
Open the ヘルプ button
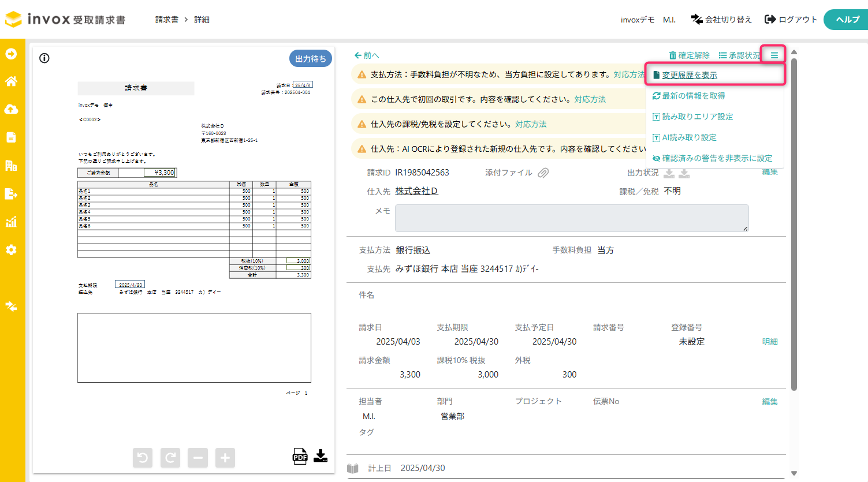(847, 20)
